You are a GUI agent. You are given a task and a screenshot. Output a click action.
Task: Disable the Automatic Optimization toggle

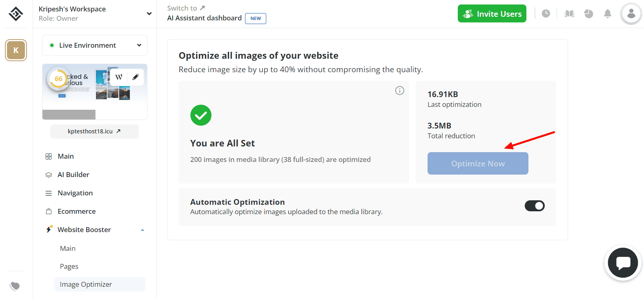[x=535, y=206]
